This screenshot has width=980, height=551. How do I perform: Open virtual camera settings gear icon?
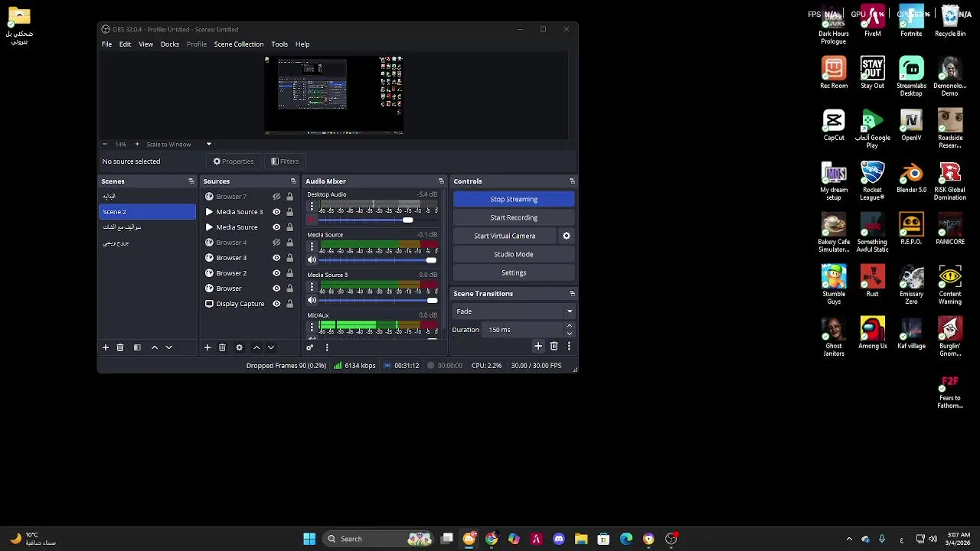click(567, 236)
